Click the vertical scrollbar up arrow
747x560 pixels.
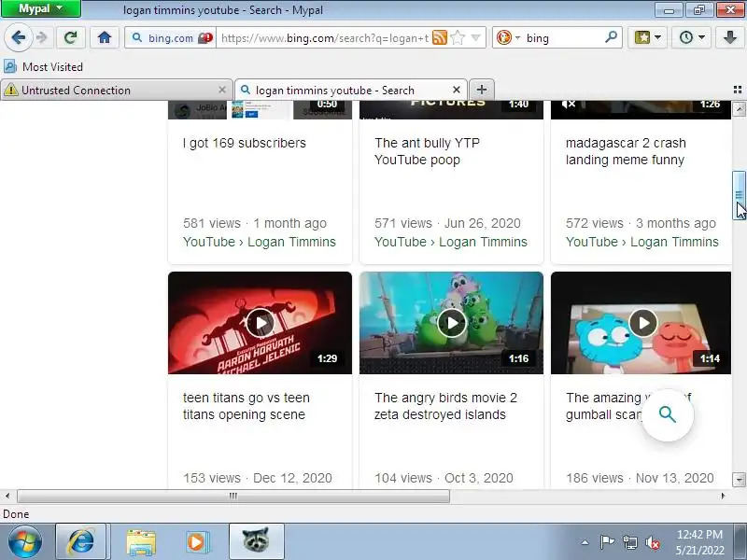[739, 109]
